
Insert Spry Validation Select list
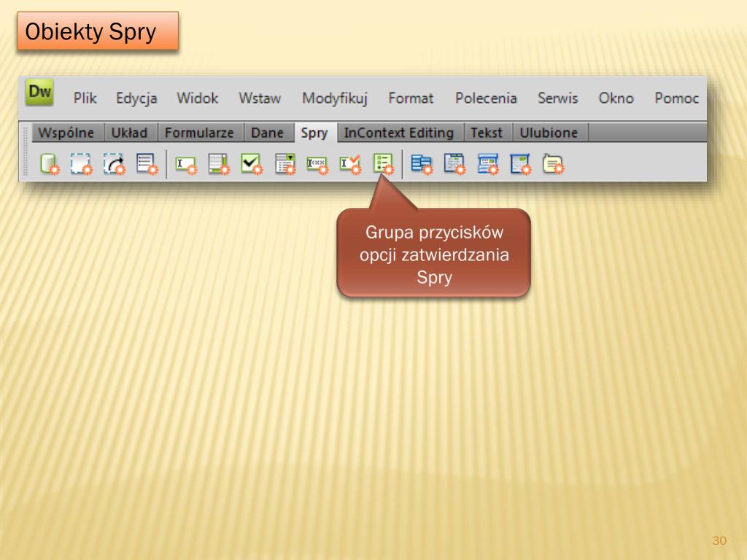pos(285,164)
